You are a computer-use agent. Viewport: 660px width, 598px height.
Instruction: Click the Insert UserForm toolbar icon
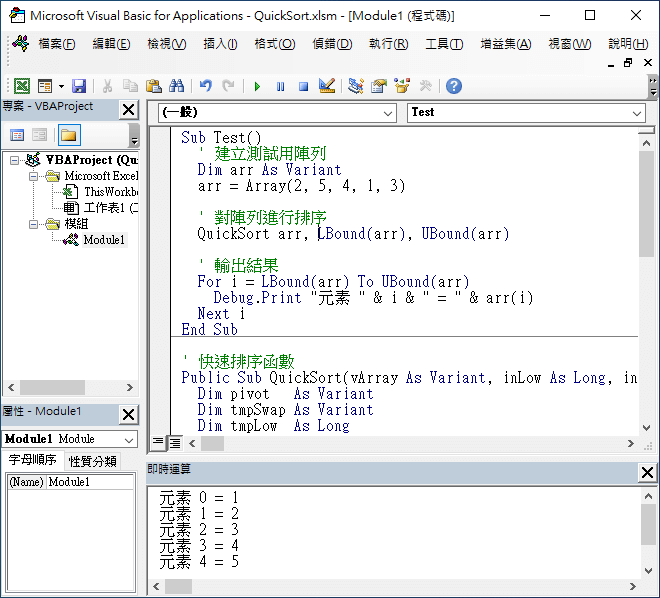(x=45, y=86)
